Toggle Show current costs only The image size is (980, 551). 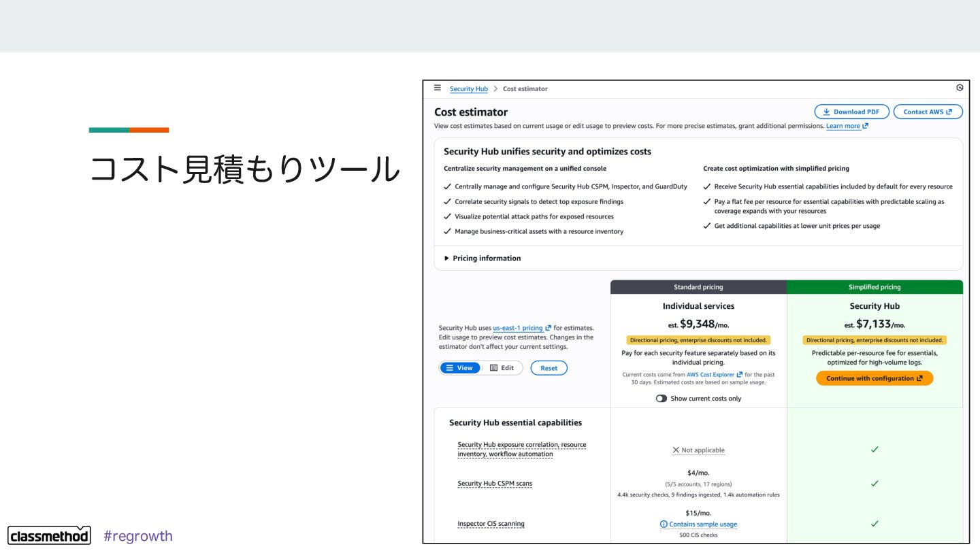pyautogui.click(x=661, y=399)
